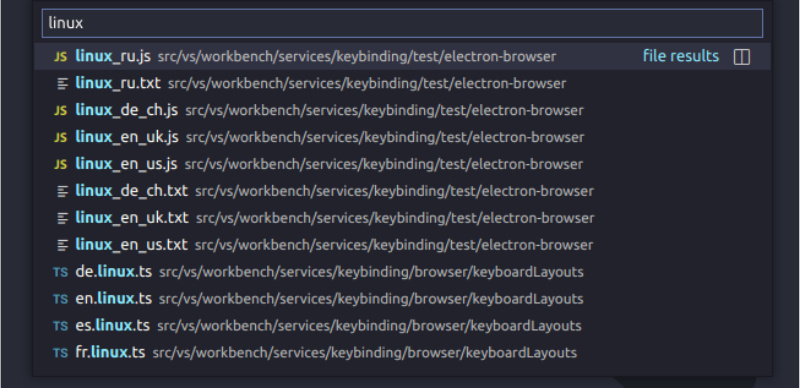Click the TS icon beside de.linux.ts
Viewport: 800px width, 388px height.
pos(60,272)
